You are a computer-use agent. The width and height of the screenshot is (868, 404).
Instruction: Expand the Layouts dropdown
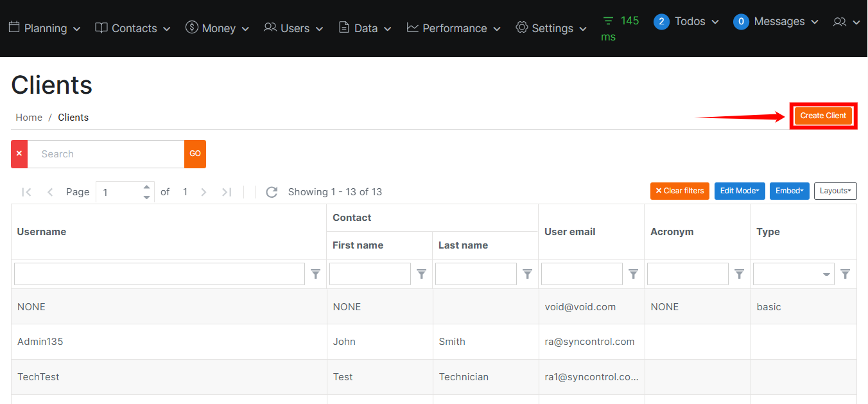[835, 191]
